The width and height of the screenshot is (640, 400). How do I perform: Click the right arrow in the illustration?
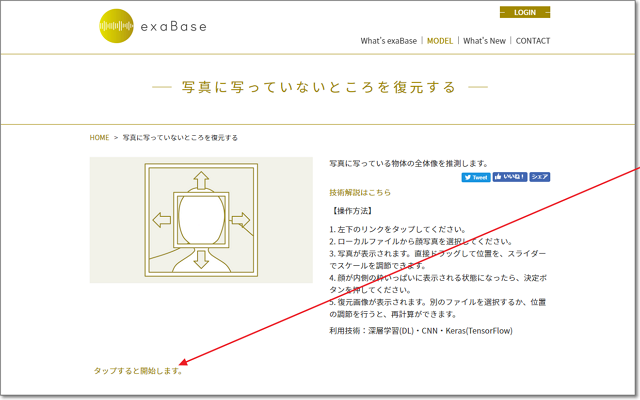tap(240, 219)
